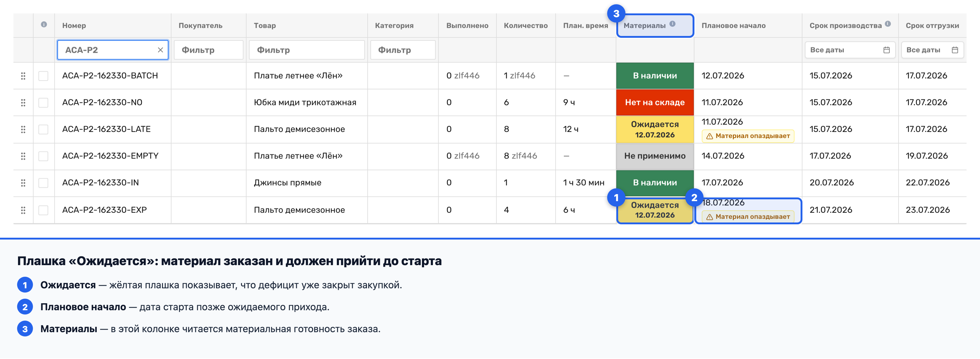980x359 pixels.
Task: Open order ACA-P2-162330-EXP
Action: pos(105,210)
